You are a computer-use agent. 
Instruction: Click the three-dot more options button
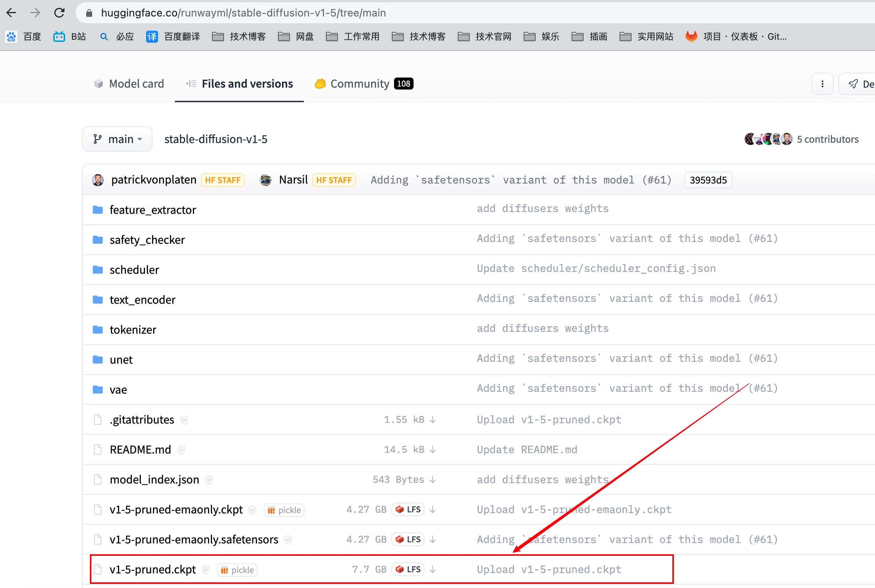coord(822,84)
